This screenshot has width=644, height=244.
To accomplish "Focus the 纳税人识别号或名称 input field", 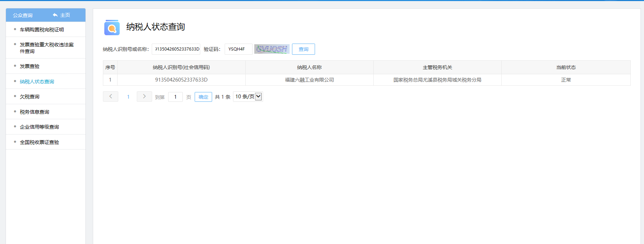I will (x=176, y=49).
